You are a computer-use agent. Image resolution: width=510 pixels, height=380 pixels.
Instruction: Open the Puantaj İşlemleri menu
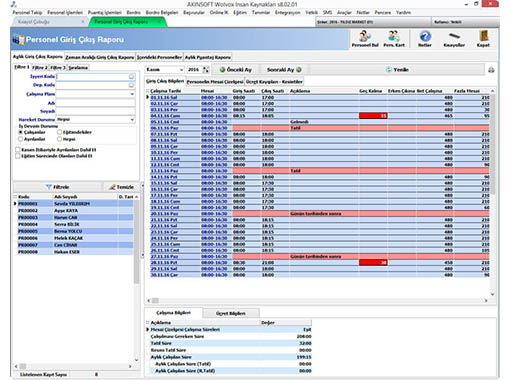point(105,12)
